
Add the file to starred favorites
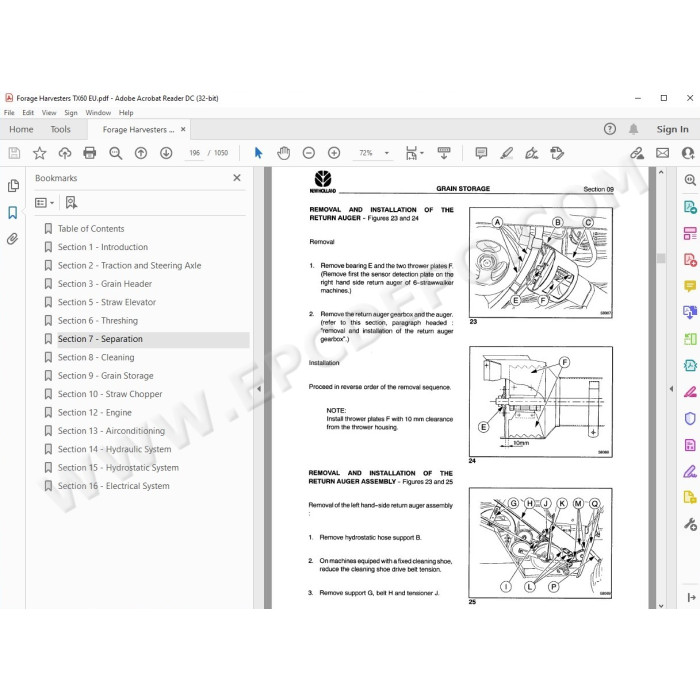point(39,153)
